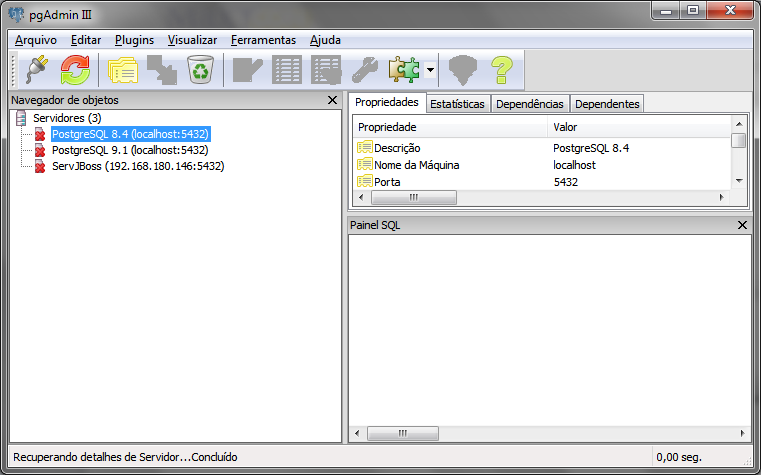This screenshot has height=475, width=761.
Task: Click the properties horizontal scrollbar thumb
Action: 414,197
